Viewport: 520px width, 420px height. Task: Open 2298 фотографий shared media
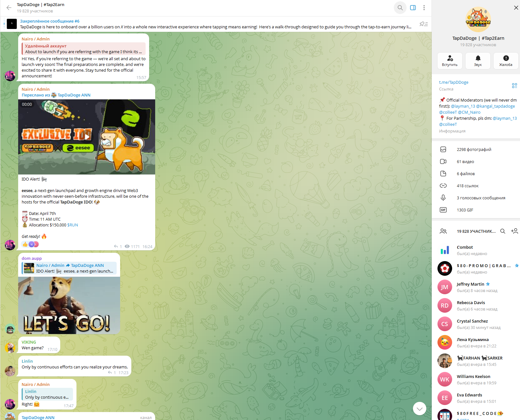pos(476,149)
